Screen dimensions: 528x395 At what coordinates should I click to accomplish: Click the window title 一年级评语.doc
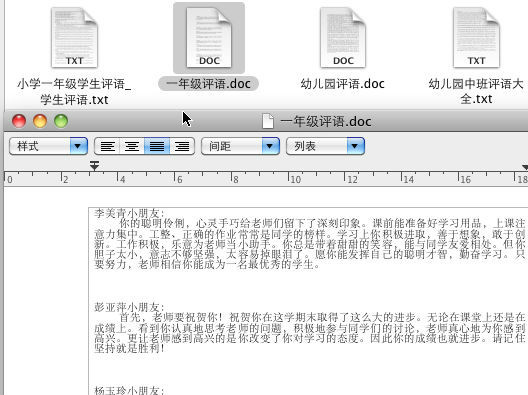point(326,121)
